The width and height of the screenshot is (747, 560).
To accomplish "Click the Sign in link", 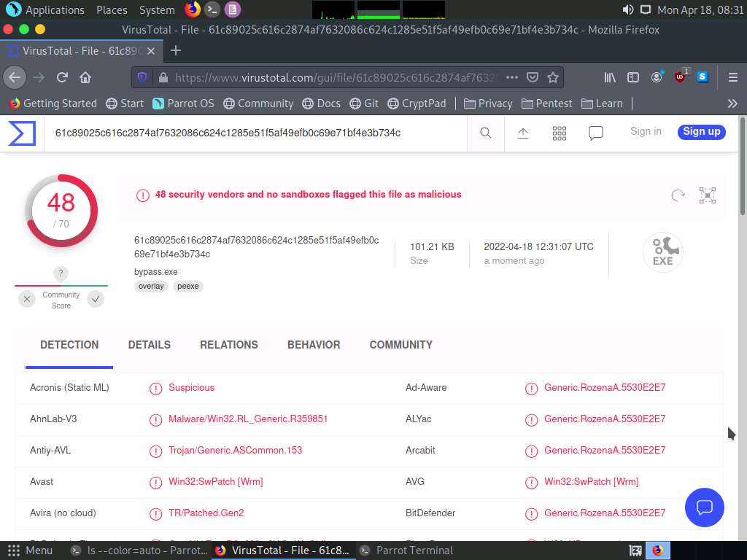I will (x=646, y=132).
